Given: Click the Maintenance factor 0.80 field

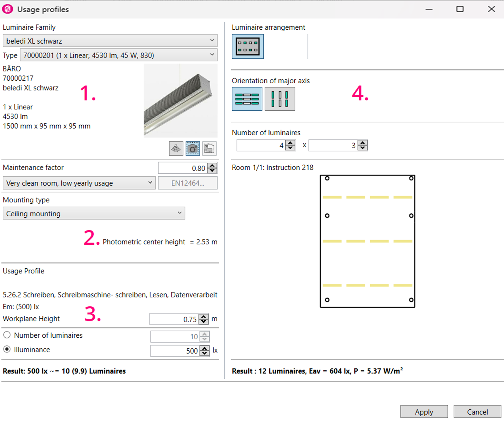Looking at the screenshot, I should pyautogui.click(x=183, y=168).
